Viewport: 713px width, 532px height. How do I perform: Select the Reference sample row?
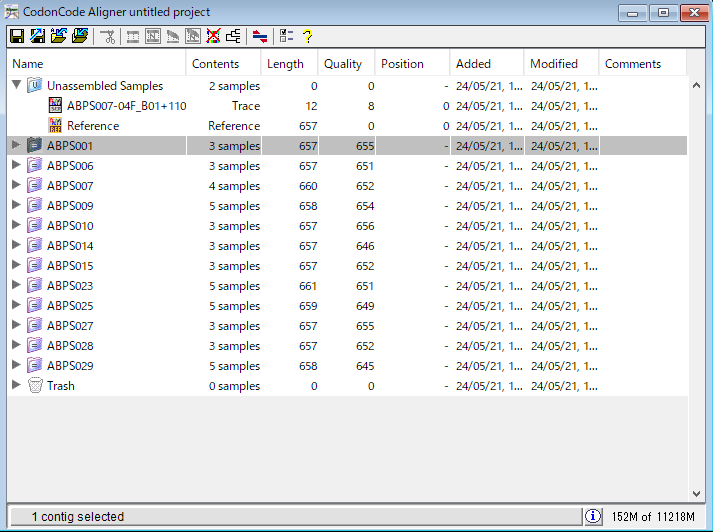click(x=92, y=126)
